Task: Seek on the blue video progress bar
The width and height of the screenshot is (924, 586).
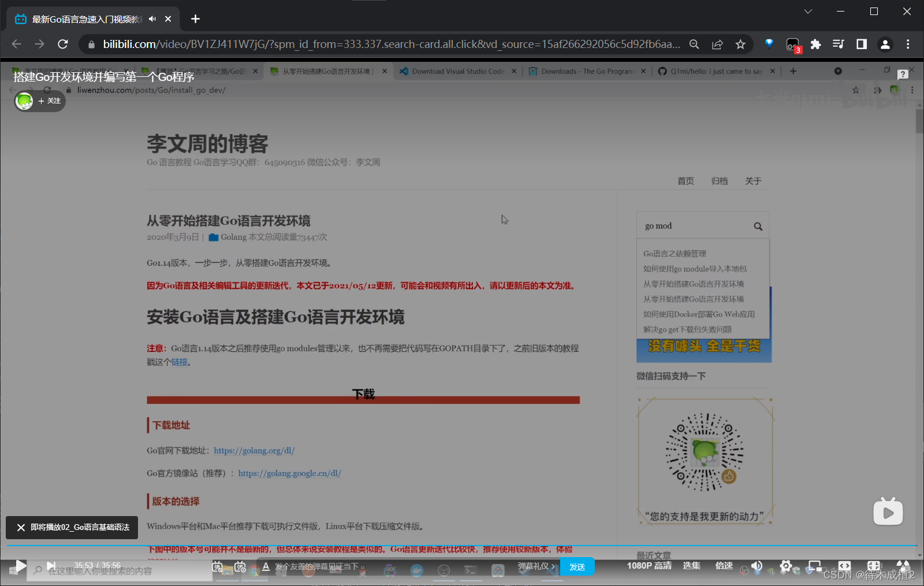Action: [462, 545]
